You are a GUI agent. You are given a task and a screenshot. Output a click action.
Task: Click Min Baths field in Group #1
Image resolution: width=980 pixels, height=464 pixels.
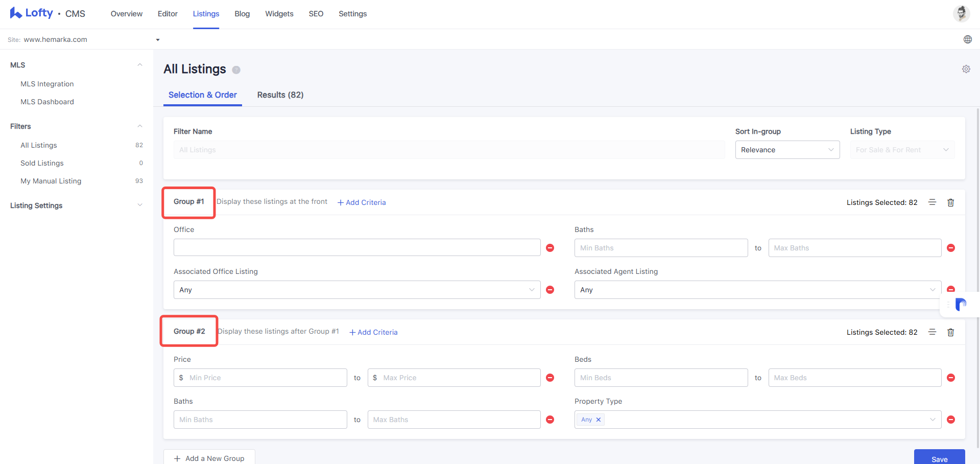[x=661, y=248]
